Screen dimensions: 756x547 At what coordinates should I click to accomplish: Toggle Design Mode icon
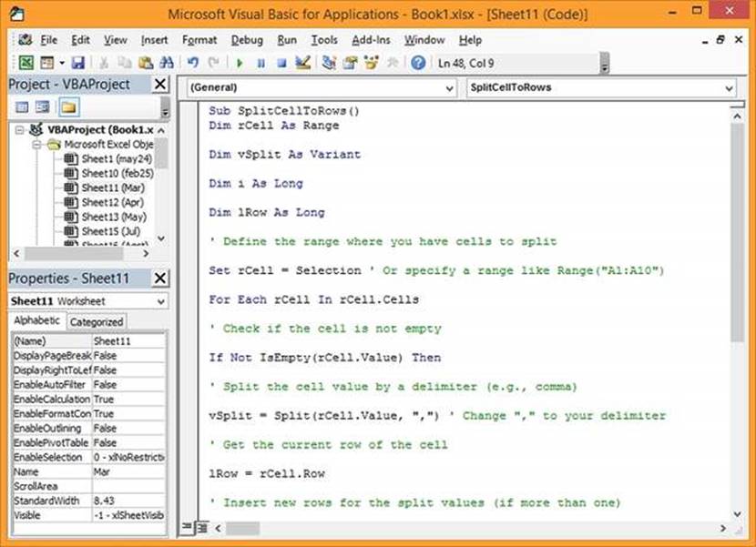(302, 63)
